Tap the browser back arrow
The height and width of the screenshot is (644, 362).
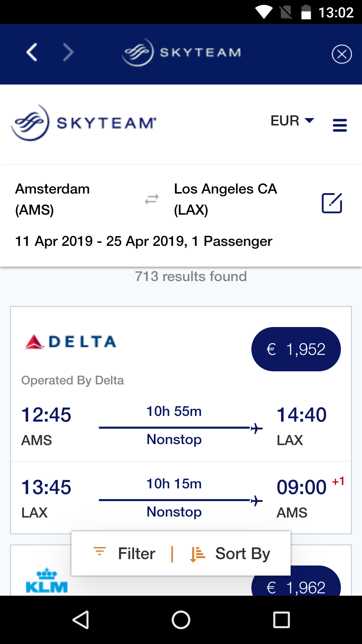tap(32, 53)
